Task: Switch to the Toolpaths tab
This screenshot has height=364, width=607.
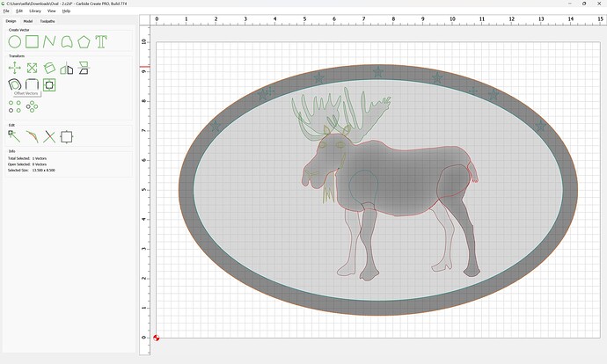Action: click(x=48, y=21)
